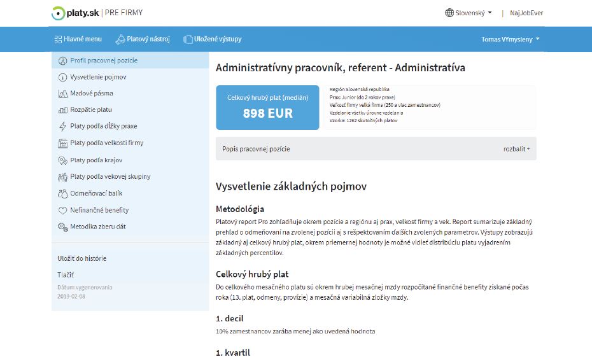
Task: Click Uložiť do histórie link
Action: tap(82, 258)
